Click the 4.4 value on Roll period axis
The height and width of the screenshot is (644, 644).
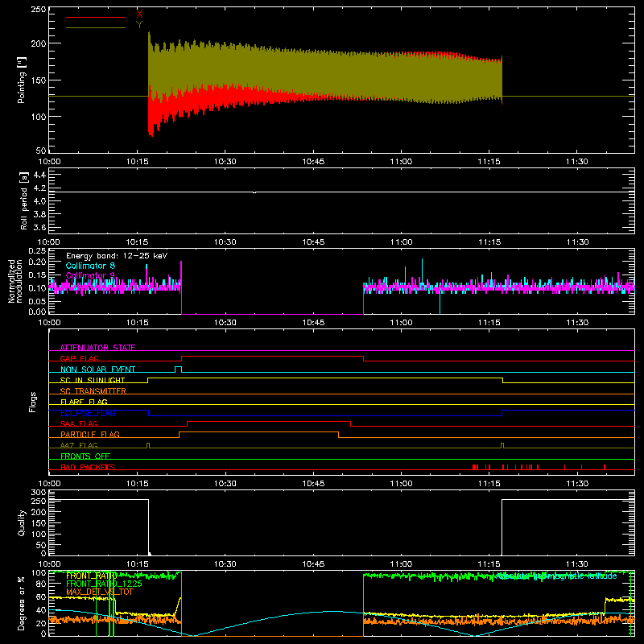coord(39,175)
